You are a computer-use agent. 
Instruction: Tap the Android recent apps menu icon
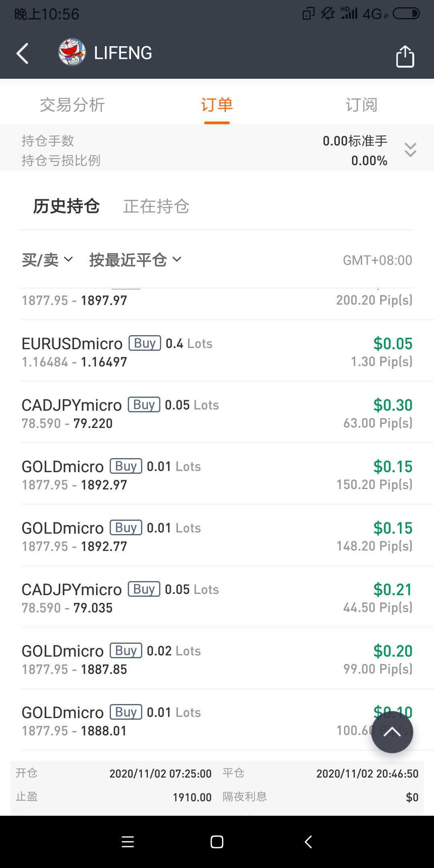pos(128,841)
